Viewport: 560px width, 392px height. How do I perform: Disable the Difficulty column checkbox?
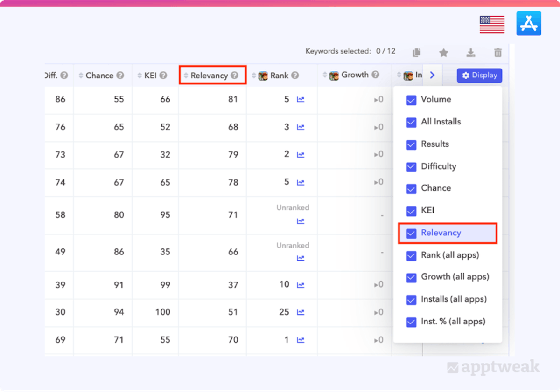(411, 167)
